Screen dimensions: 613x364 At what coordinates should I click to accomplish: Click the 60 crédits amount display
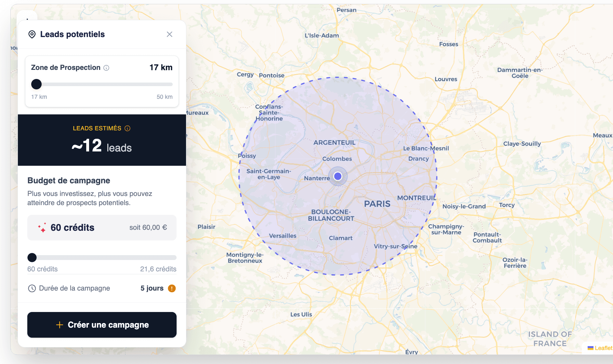(x=72, y=227)
